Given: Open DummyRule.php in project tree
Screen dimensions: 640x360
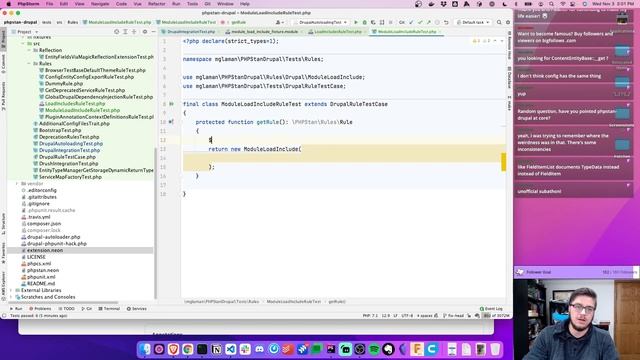Looking at the screenshot, I should [64, 84].
